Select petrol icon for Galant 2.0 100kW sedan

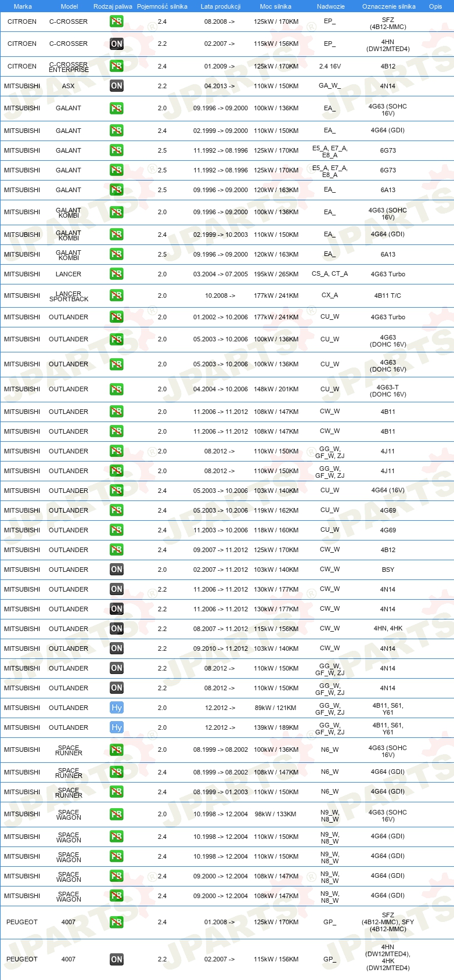tap(117, 108)
